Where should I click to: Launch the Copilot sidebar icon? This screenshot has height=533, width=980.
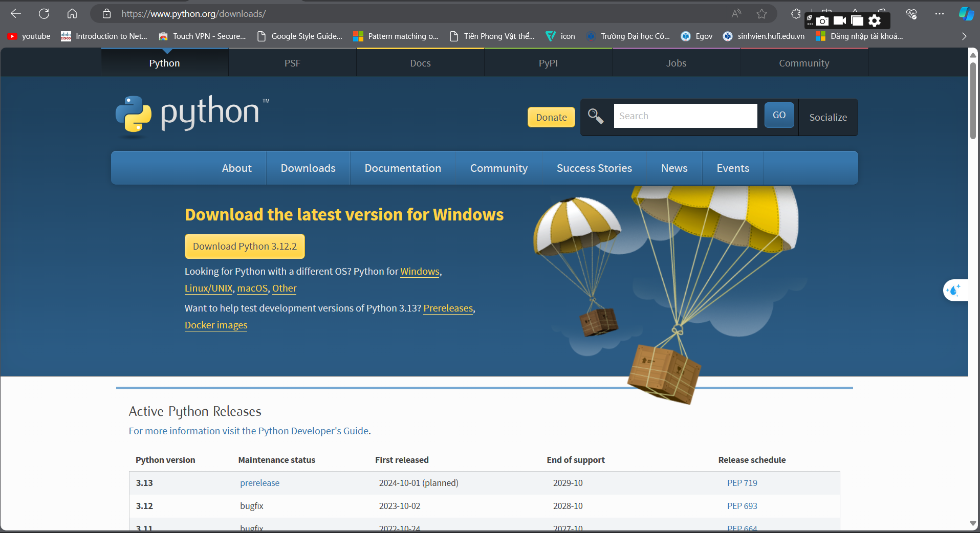point(966,14)
